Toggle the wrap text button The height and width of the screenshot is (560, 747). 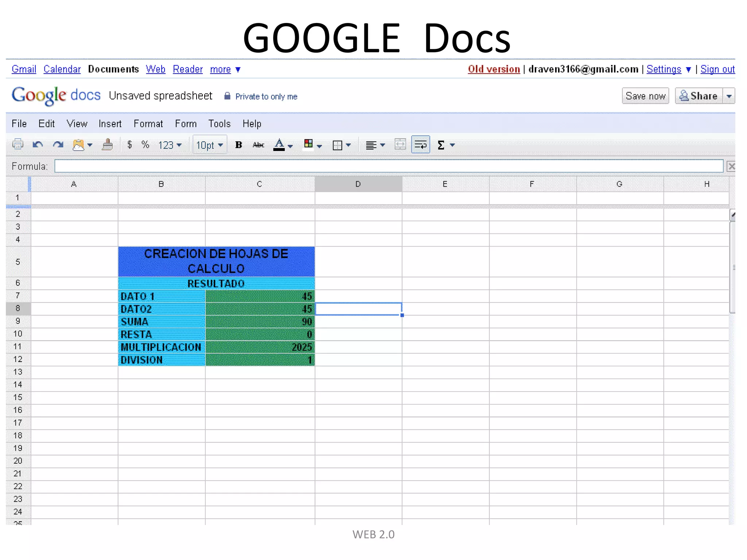421,145
